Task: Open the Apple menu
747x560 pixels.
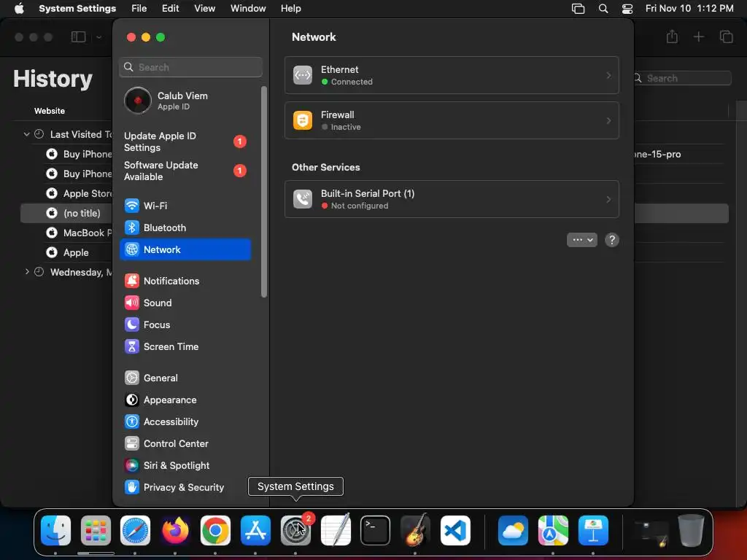Action: click(19, 8)
